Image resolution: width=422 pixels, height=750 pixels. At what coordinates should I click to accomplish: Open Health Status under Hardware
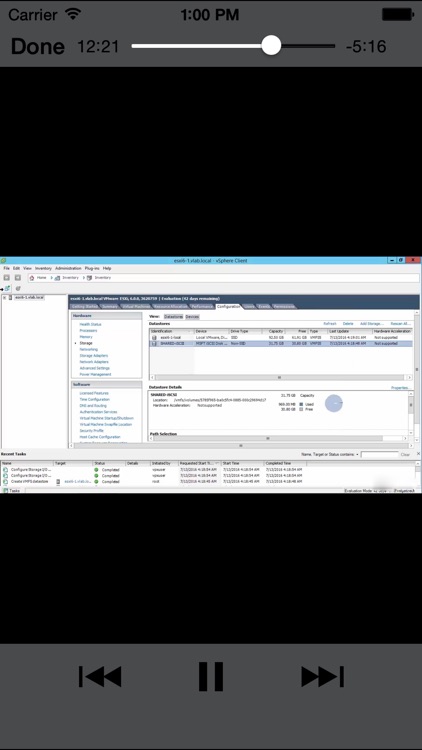click(x=90, y=324)
